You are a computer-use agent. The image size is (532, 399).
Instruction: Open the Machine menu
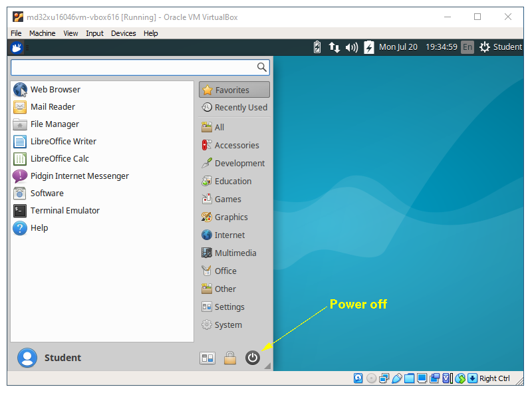click(43, 33)
